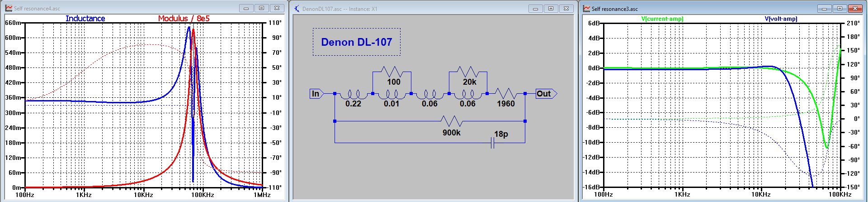The image size is (868, 202).
Task: Maximize the DenonDL107.asc window
Action: tap(551, 9)
